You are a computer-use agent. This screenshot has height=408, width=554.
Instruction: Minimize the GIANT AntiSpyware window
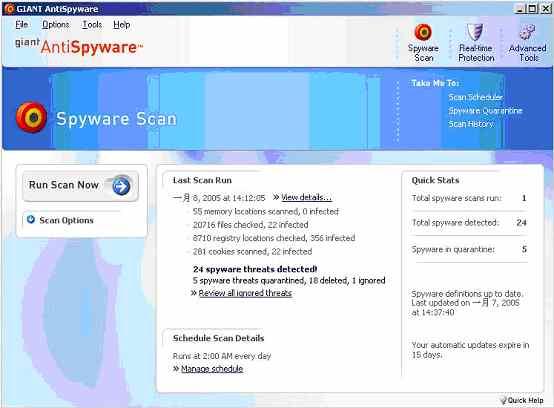519,8
